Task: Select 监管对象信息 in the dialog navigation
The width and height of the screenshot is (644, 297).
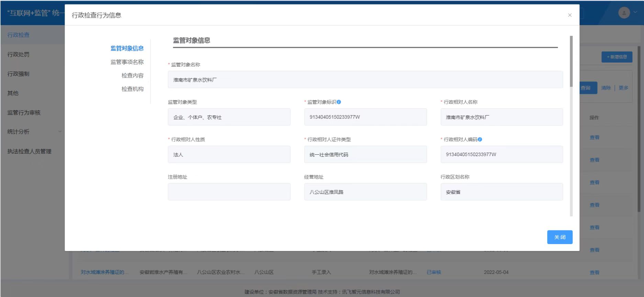Action: [127, 48]
